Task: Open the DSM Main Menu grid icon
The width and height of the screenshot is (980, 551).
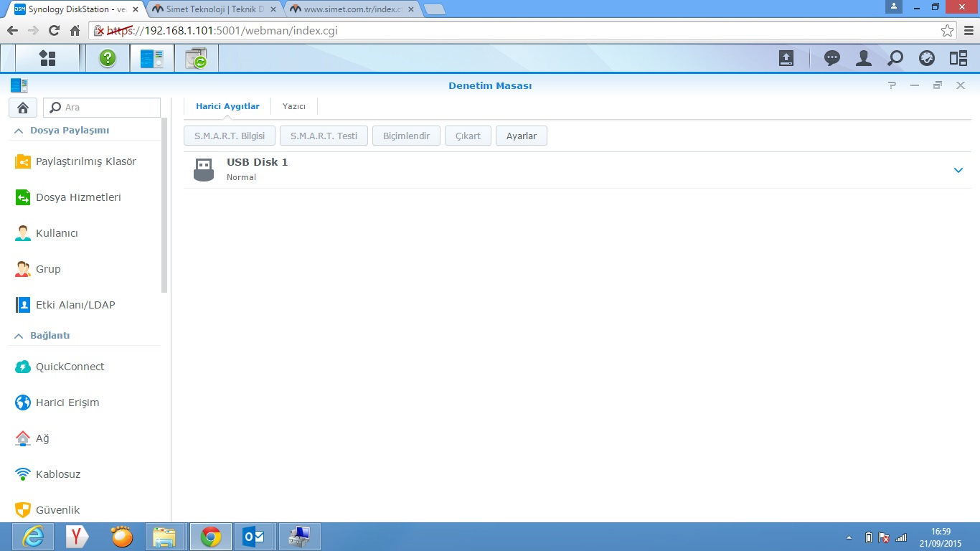Action: click(47, 58)
